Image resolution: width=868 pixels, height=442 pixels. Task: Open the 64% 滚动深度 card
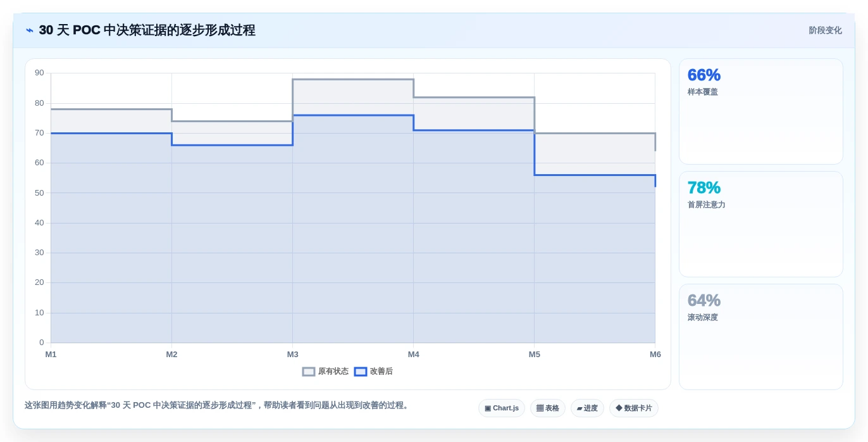tap(760, 337)
